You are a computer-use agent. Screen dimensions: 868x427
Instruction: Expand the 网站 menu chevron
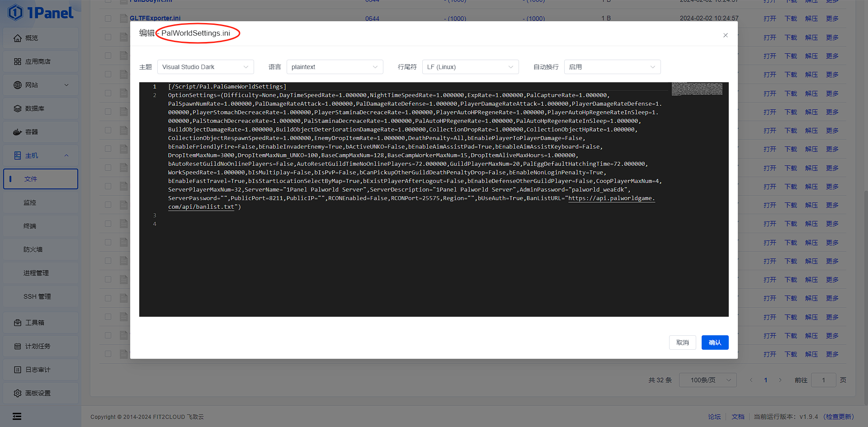click(x=66, y=85)
